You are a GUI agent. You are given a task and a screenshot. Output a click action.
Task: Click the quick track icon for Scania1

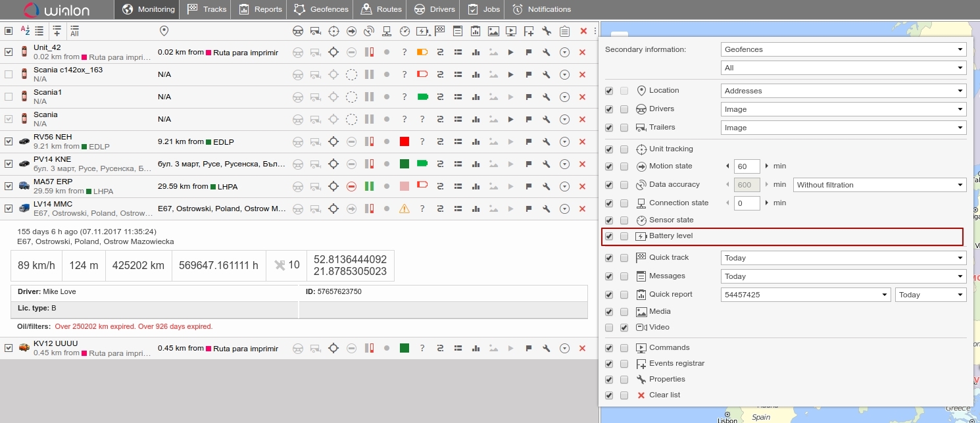click(x=440, y=97)
